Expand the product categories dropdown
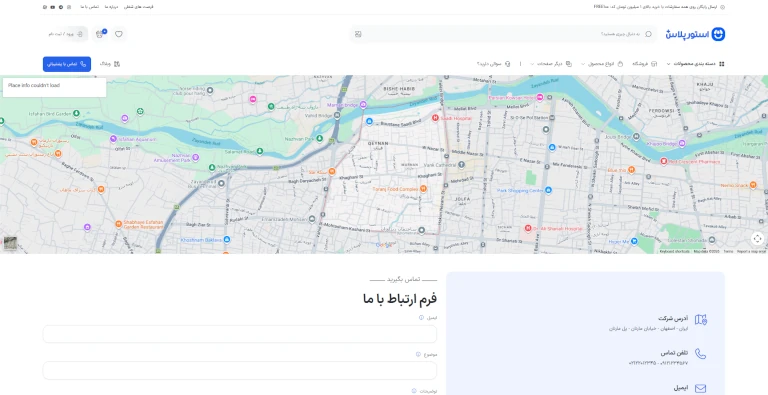Viewport: 768px width, 395px height. click(x=696, y=64)
